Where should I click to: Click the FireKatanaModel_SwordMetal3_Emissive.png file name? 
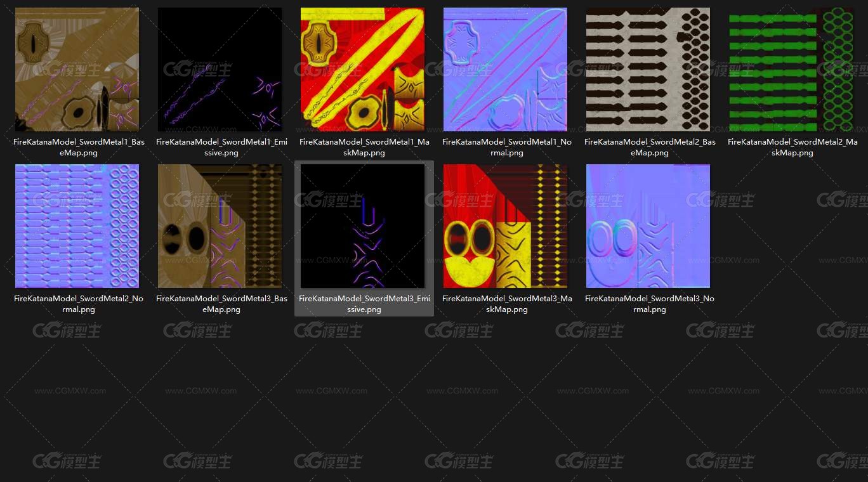point(364,304)
